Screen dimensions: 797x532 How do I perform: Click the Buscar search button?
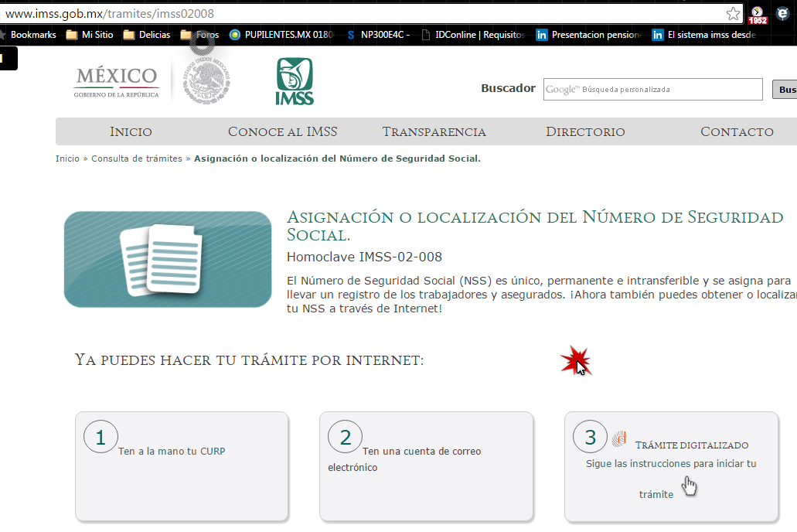click(785, 89)
